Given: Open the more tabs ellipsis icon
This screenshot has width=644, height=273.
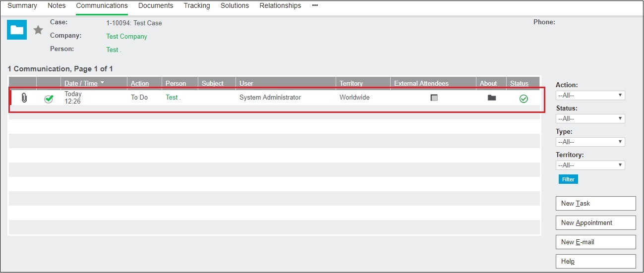Looking at the screenshot, I should [x=315, y=5].
